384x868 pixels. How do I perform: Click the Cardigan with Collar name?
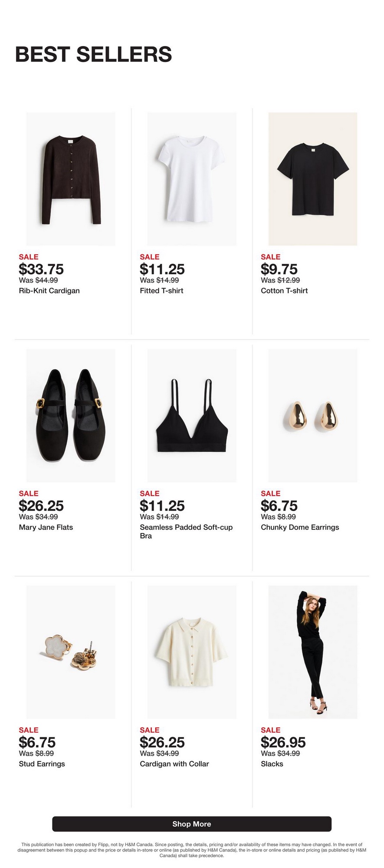(x=174, y=764)
